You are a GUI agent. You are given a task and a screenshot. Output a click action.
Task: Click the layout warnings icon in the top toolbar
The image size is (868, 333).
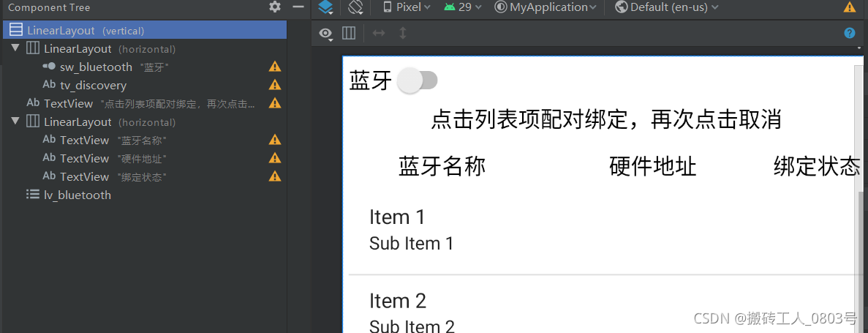(849, 7)
